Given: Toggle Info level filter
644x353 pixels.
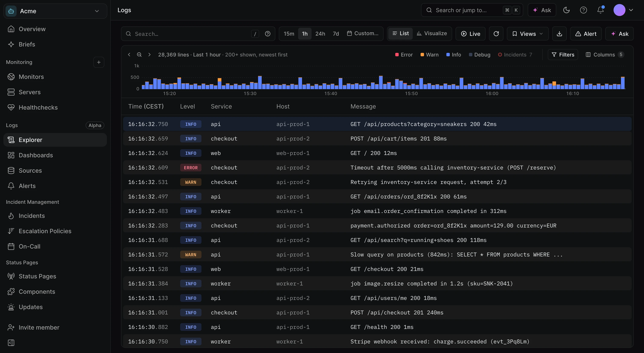Looking at the screenshot, I should (x=453, y=55).
